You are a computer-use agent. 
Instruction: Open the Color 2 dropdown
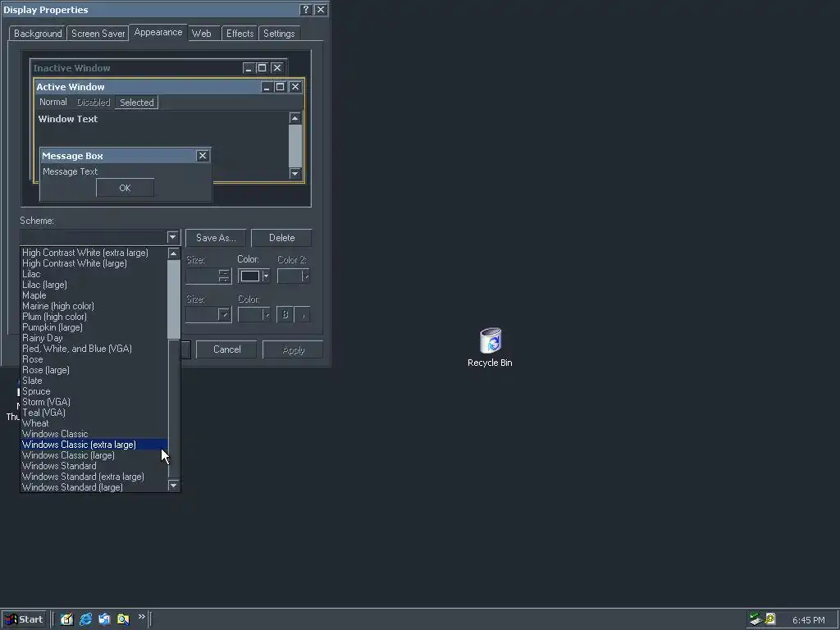click(x=294, y=276)
